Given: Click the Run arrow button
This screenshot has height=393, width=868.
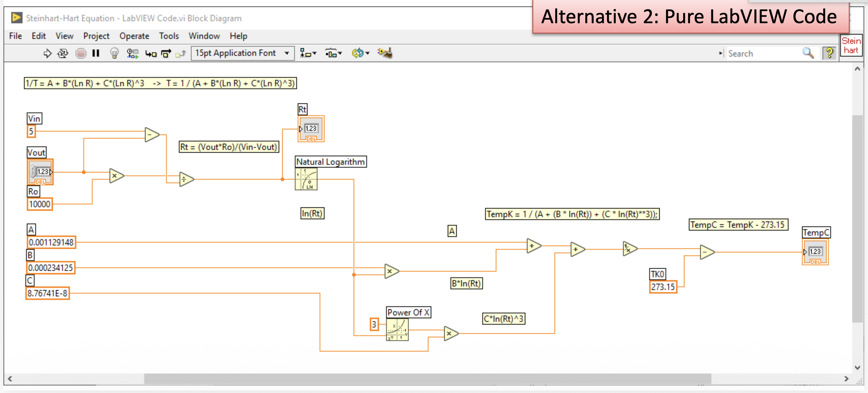Looking at the screenshot, I should (48, 53).
